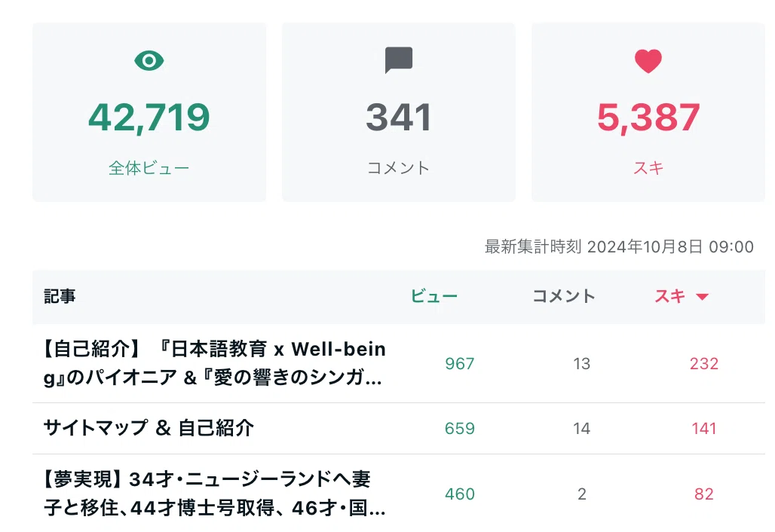
Task: Click the スキ label under the heart
Action: point(648,168)
